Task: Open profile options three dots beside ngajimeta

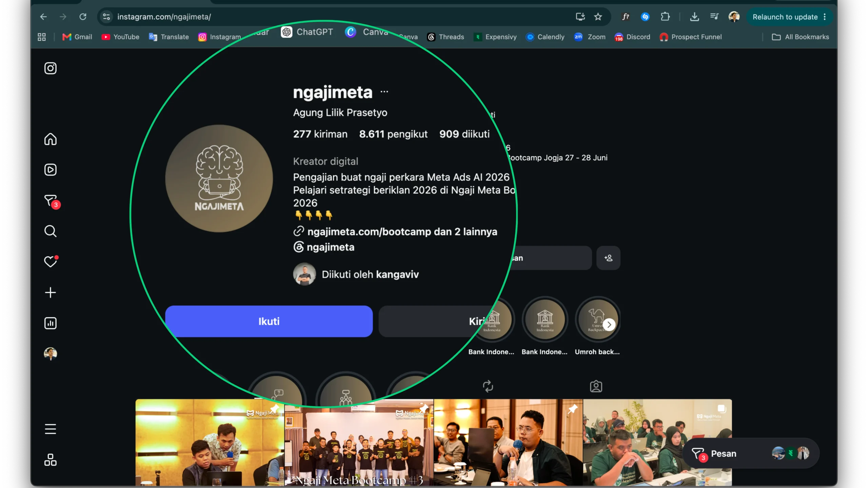Action: coord(384,91)
